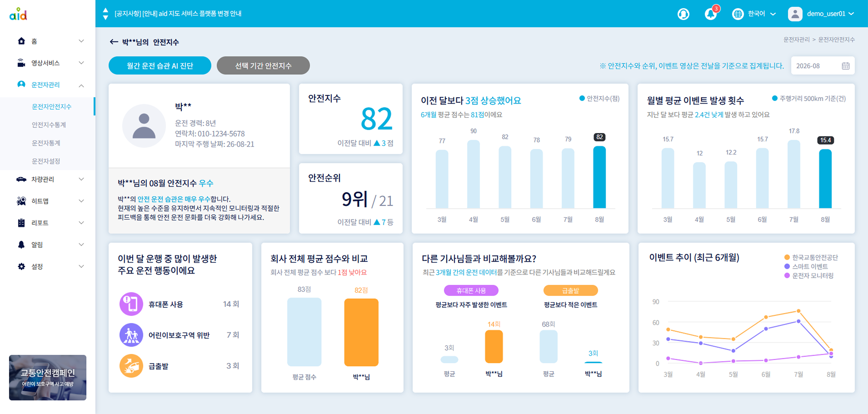Click the 안전지수 82 score
The height and width of the screenshot is (414, 868).
[x=376, y=119]
